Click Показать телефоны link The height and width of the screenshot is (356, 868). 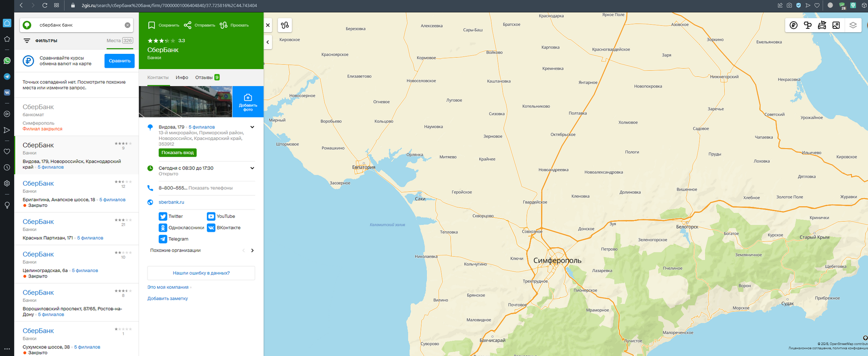pos(211,188)
